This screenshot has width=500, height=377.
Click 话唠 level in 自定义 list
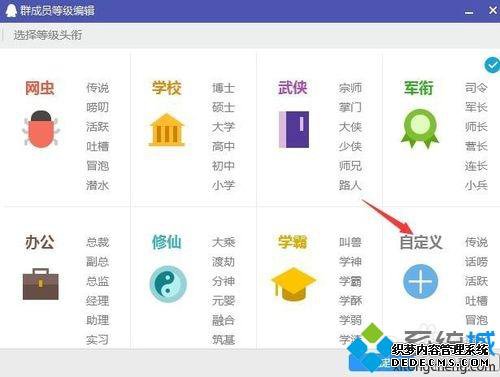(x=476, y=262)
